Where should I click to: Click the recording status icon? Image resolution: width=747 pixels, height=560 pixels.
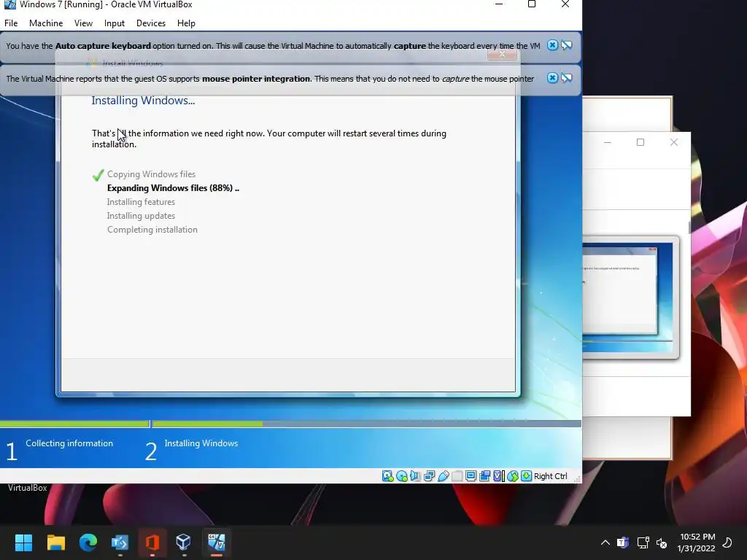[x=484, y=475]
